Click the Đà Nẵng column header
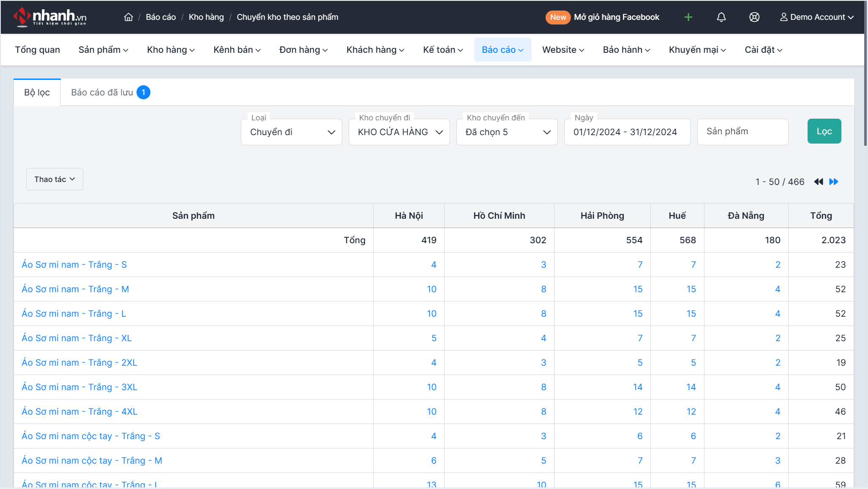This screenshot has width=868, height=489. point(746,216)
